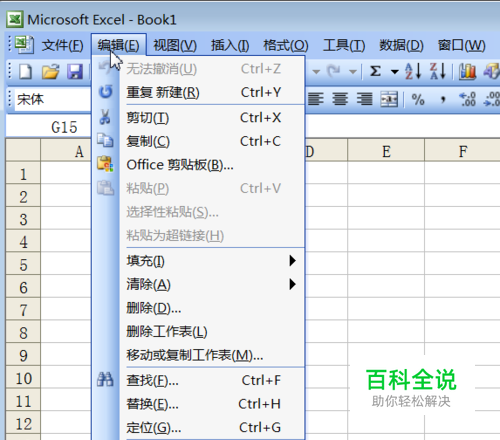Click the 宋体 font name box
This screenshot has width=500, height=440.
[53, 99]
